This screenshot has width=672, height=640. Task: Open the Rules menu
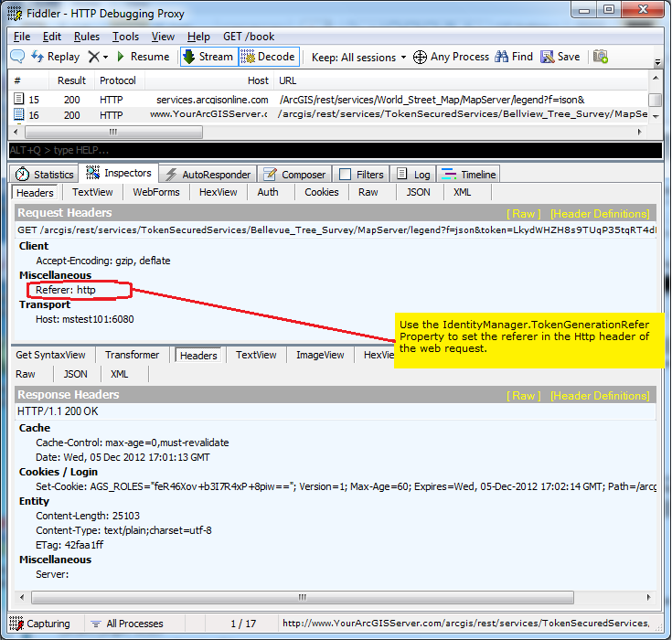point(87,37)
